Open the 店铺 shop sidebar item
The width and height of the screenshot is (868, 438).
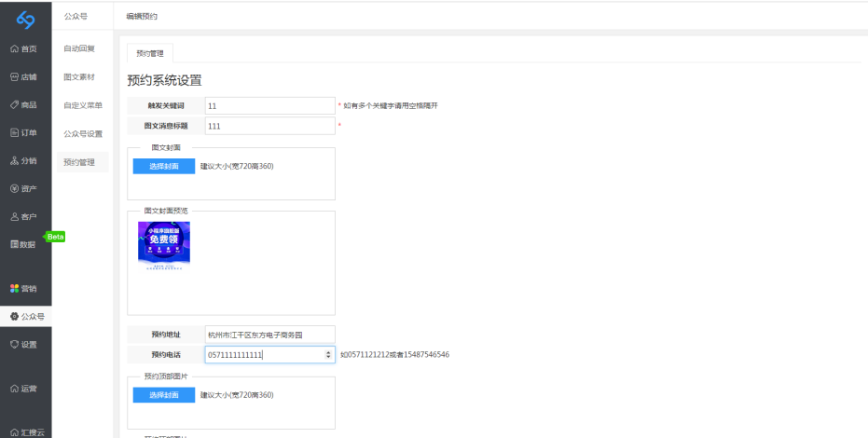25,76
